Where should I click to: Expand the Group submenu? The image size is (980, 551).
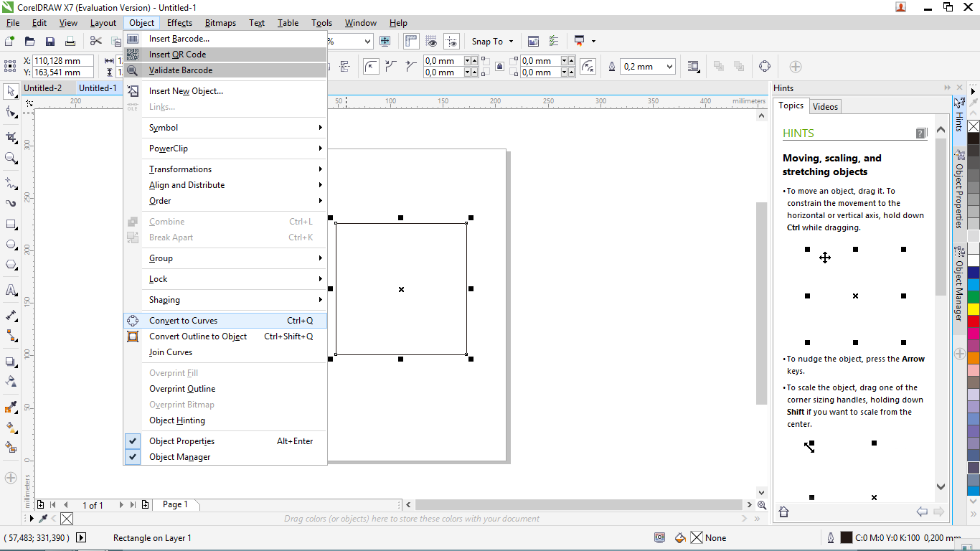225,258
